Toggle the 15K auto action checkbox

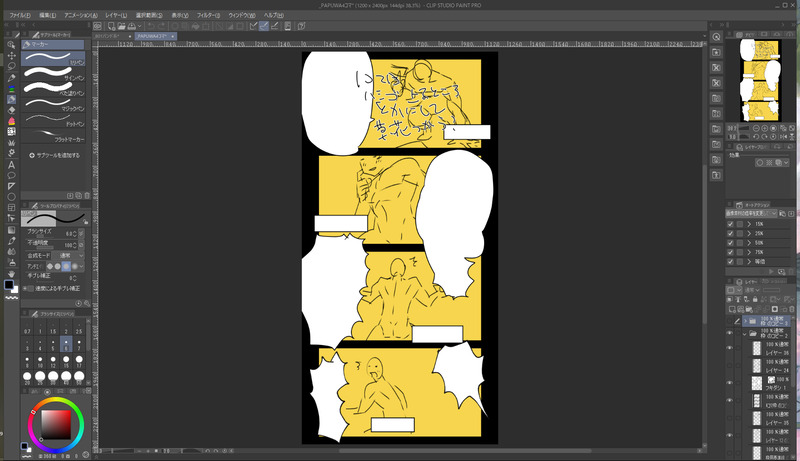coord(730,224)
